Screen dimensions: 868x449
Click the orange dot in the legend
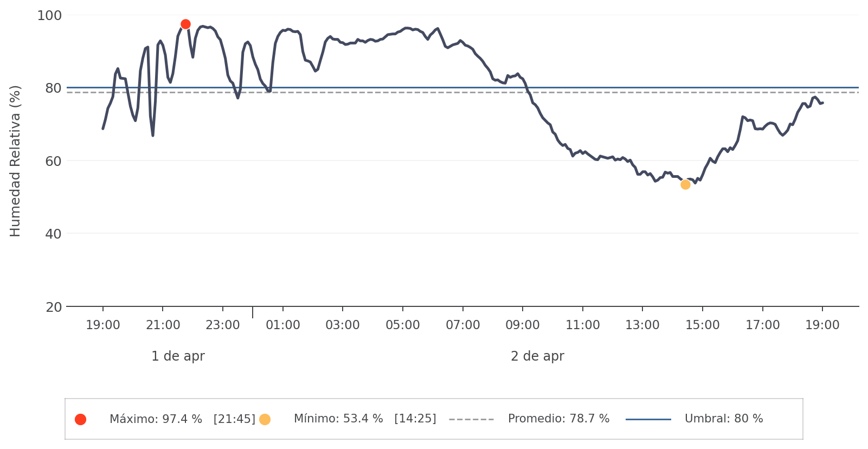[265, 419]
